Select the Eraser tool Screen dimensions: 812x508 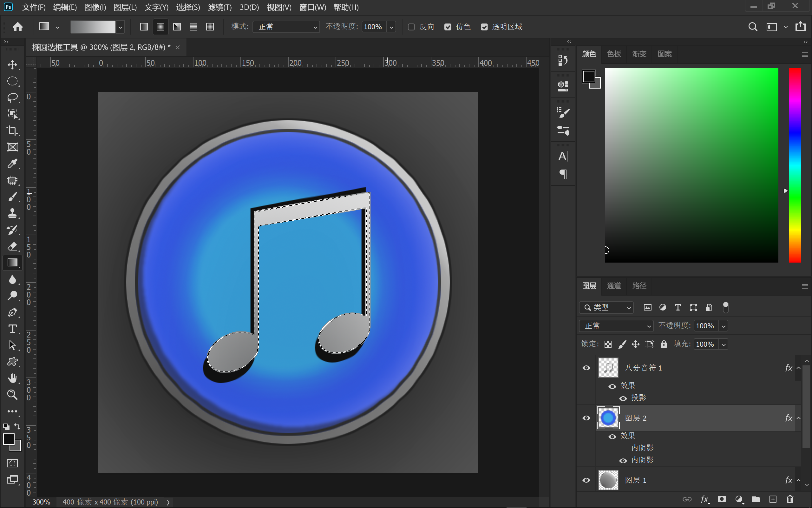[12, 246]
